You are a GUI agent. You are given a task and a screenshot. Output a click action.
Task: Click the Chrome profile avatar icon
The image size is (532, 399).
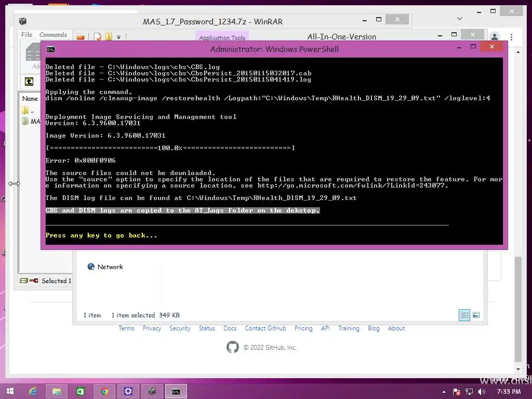click(495, 37)
